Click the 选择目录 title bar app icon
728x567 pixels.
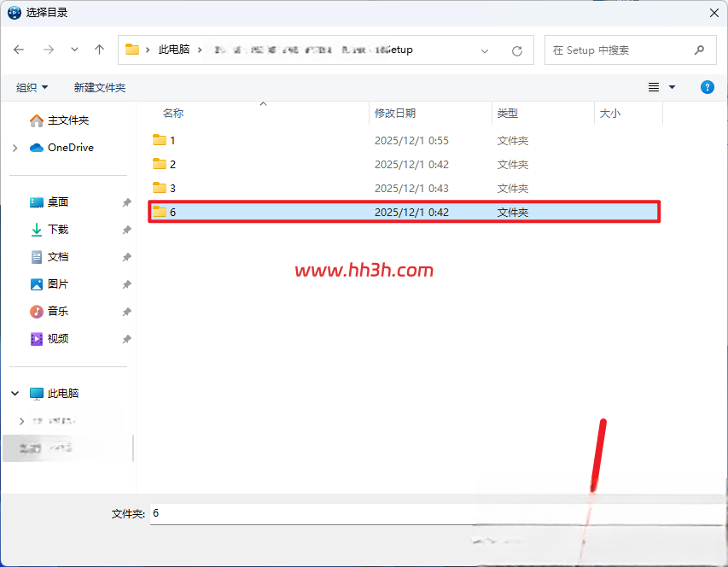pos(15,13)
